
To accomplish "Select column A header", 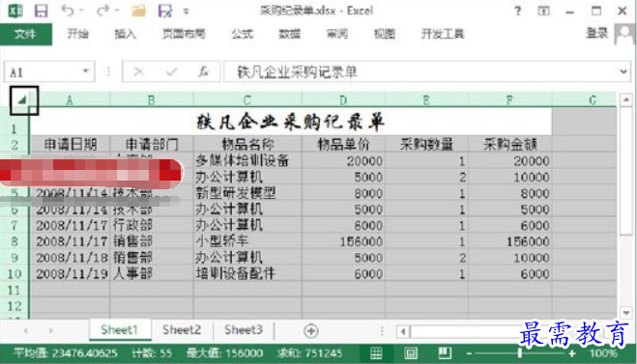I will pos(70,99).
